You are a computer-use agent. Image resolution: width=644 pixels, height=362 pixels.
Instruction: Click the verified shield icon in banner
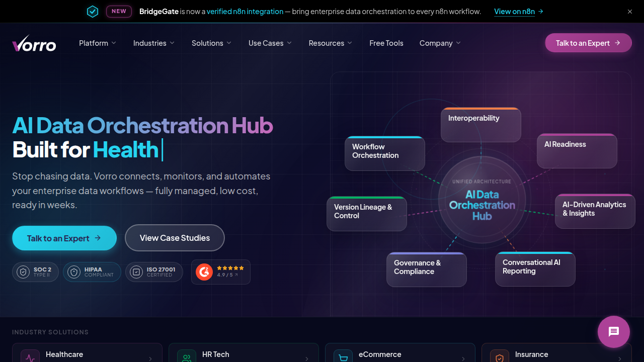point(93,12)
